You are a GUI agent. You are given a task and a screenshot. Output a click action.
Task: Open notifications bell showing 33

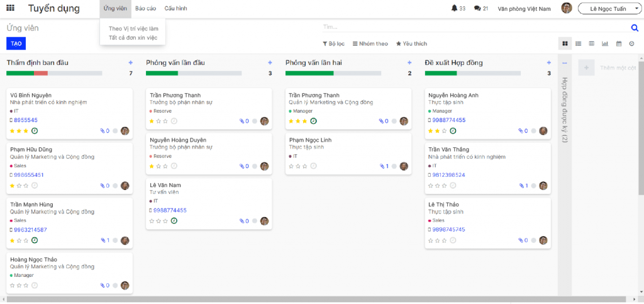click(x=458, y=8)
